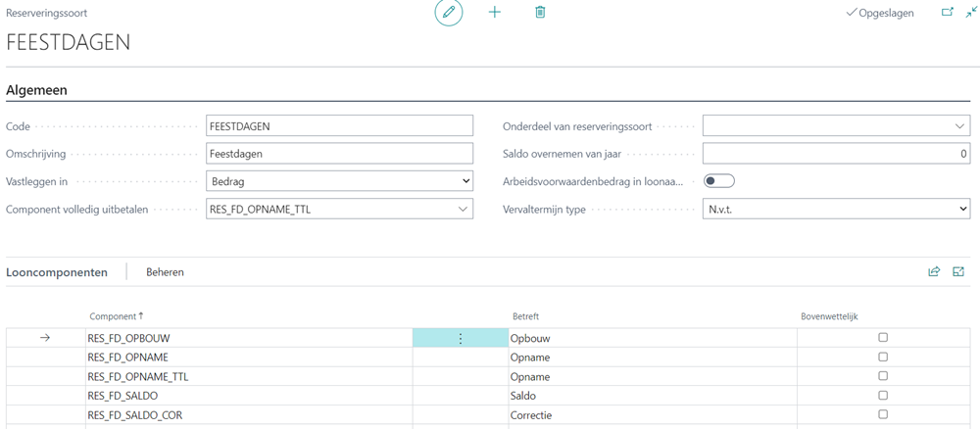The image size is (980, 429).
Task: Click the pencil edit icon
Action: pyautogui.click(x=449, y=13)
